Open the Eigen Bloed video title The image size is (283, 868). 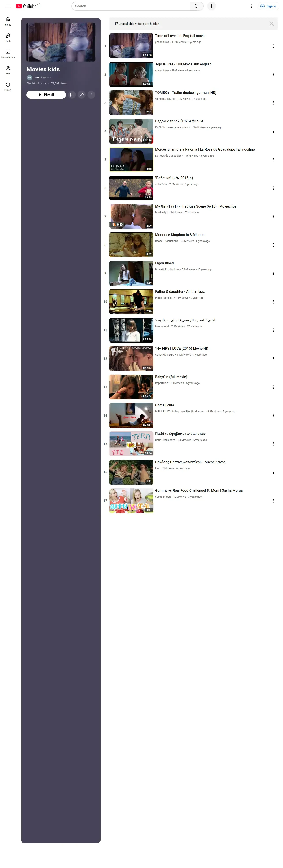164,263
